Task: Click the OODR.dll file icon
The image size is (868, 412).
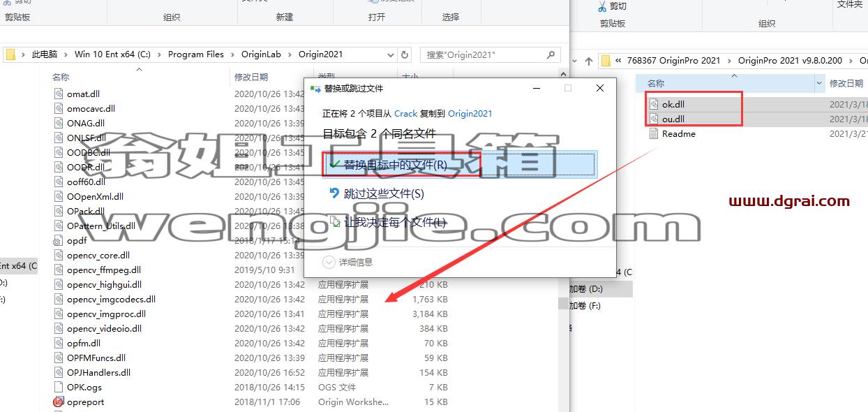Action: tap(59, 167)
